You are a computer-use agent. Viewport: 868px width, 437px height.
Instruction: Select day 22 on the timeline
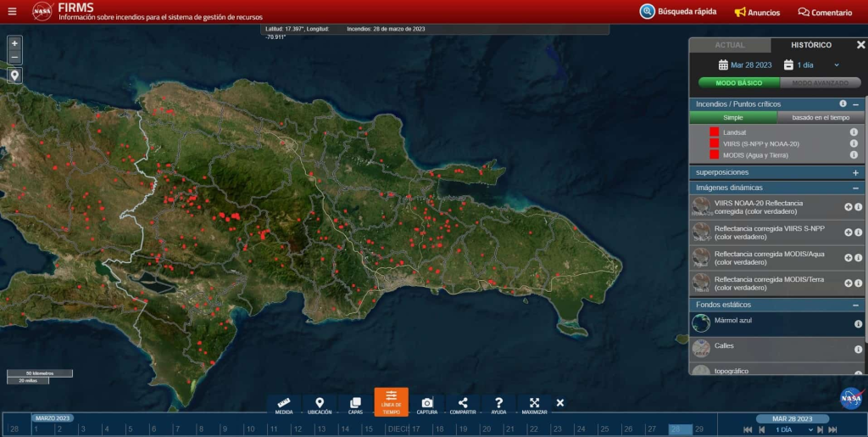pyautogui.click(x=533, y=429)
